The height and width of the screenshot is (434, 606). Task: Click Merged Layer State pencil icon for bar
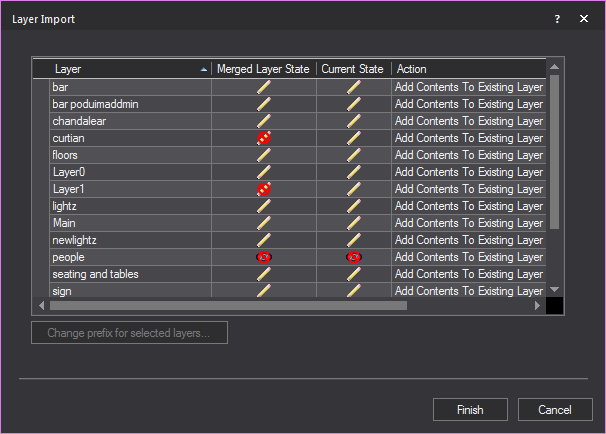264,87
